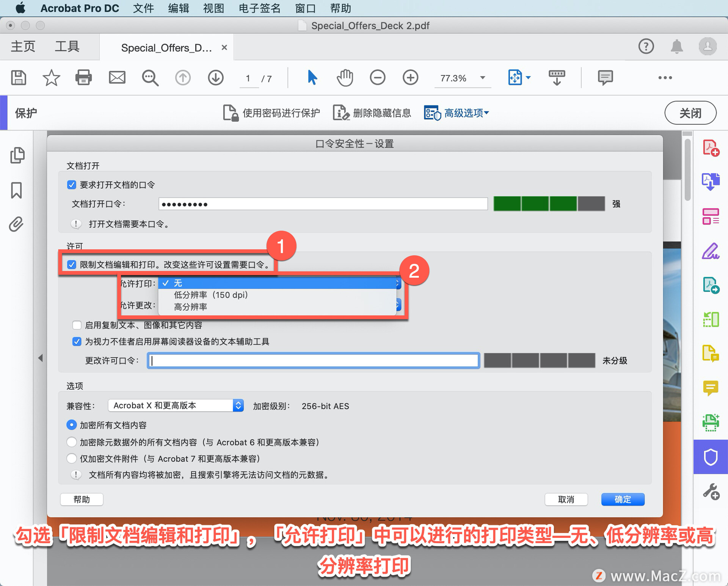Open 电子签名 menu
The height and width of the screenshot is (586, 728).
pos(259,8)
